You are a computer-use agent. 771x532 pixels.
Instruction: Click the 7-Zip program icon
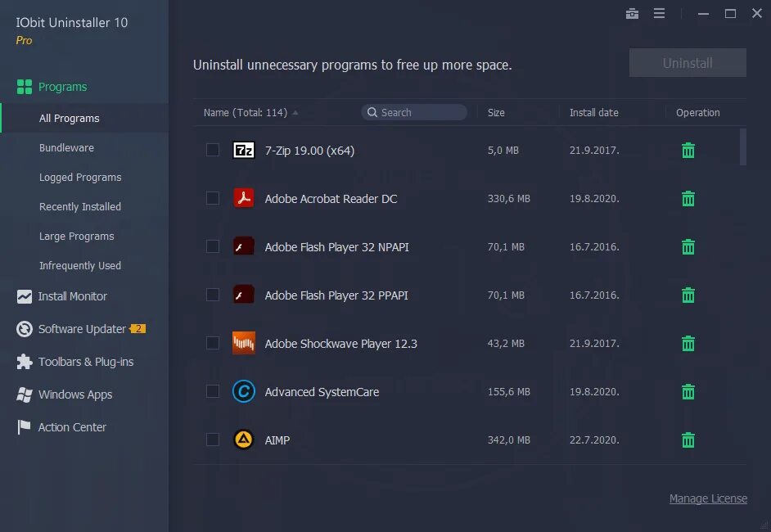click(x=243, y=150)
